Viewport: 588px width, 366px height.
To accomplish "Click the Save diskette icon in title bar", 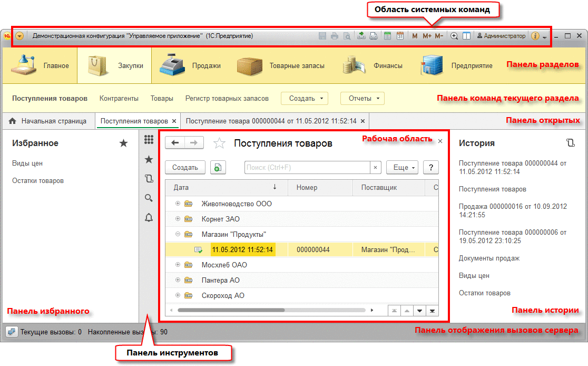I will click(322, 36).
